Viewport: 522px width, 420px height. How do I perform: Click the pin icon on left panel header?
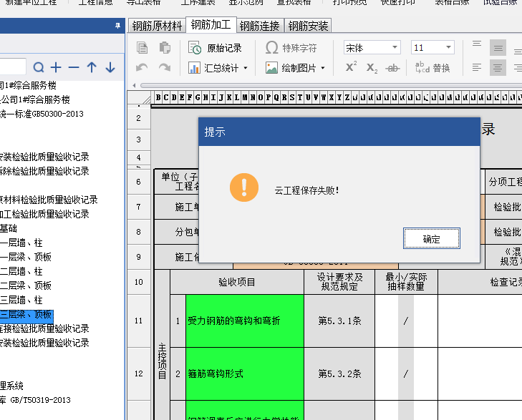click(118, 26)
